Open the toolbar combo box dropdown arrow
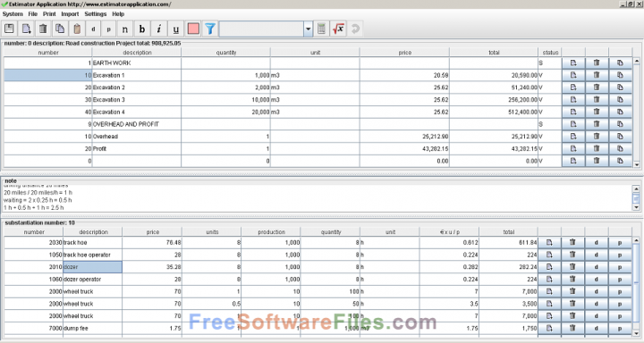Viewport: 644px width, 343px height. click(309, 29)
